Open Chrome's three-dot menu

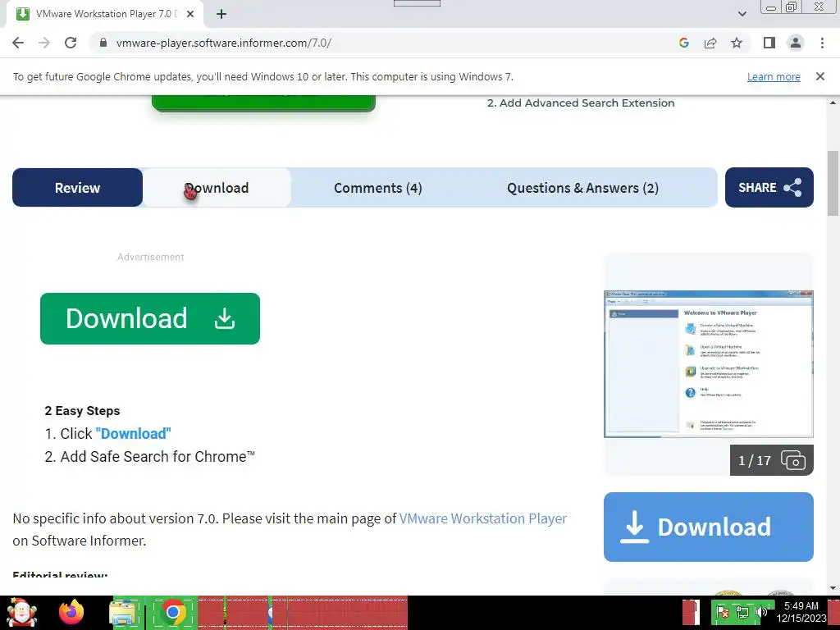tap(822, 43)
